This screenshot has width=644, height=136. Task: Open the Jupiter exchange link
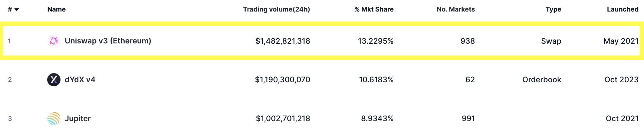77,119
